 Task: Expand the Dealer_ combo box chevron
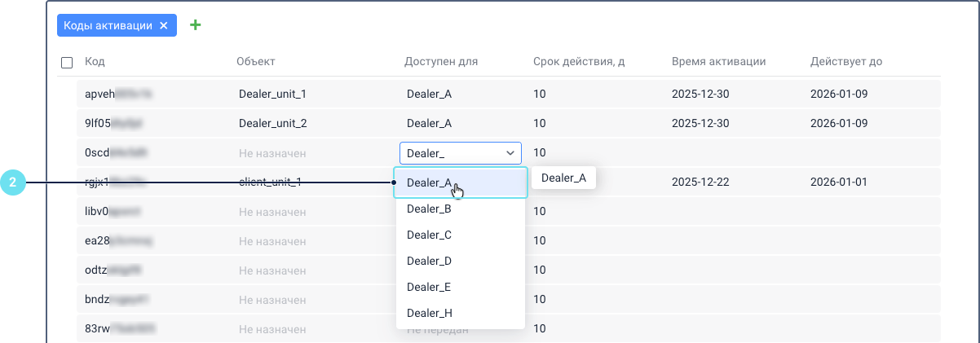click(511, 152)
